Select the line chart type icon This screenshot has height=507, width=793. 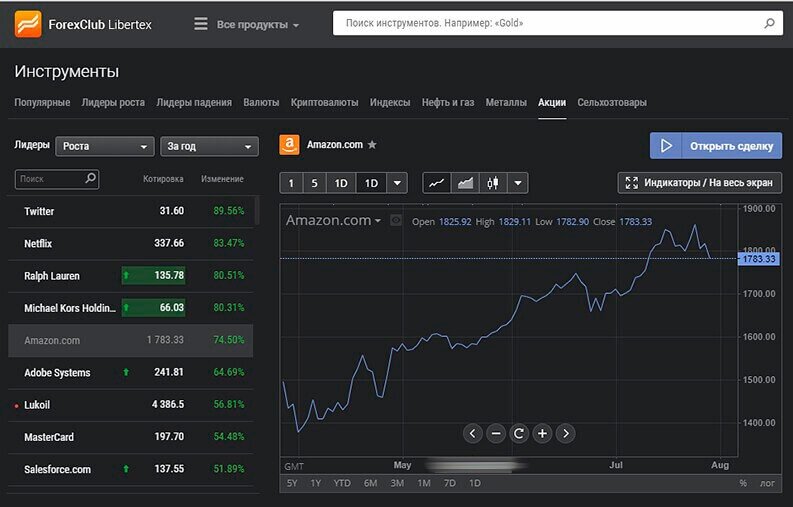[x=436, y=183]
